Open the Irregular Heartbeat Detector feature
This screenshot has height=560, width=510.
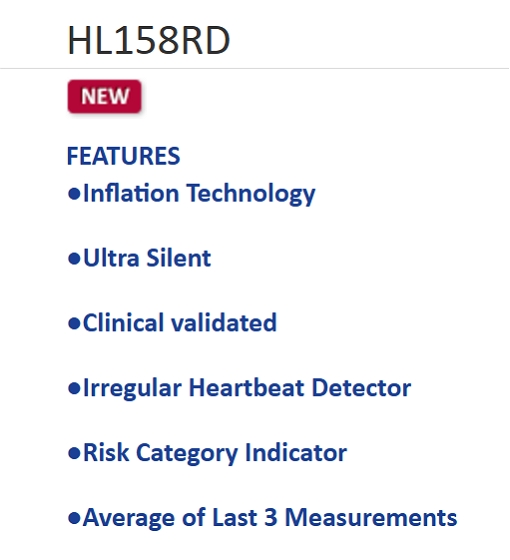pyautogui.click(x=247, y=389)
